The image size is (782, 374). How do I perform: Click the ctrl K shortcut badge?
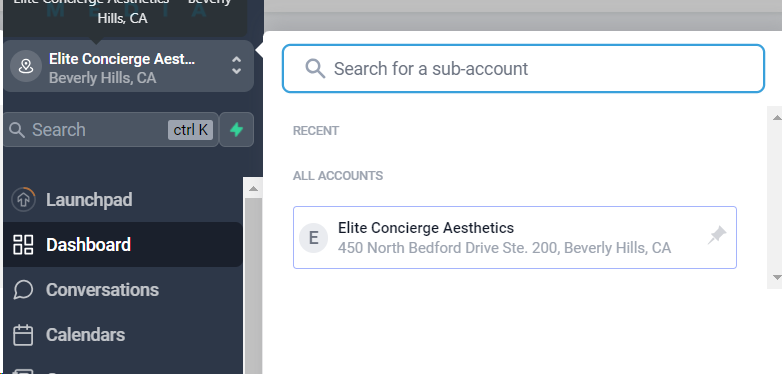[x=190, y=130]
